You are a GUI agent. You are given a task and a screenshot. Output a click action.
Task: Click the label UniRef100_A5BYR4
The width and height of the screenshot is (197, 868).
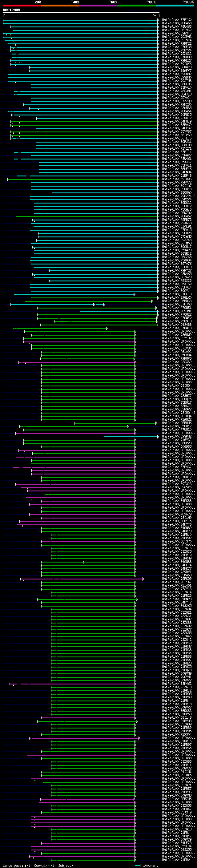point(177,50)
